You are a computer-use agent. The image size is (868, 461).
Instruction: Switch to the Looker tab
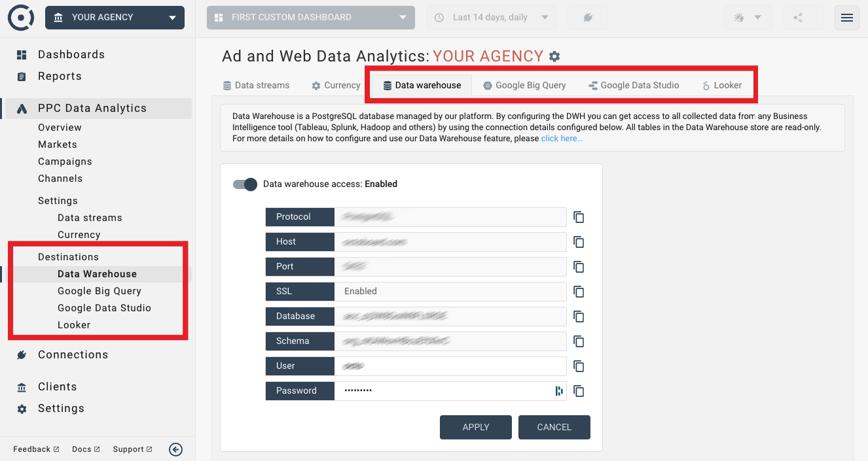722,85
